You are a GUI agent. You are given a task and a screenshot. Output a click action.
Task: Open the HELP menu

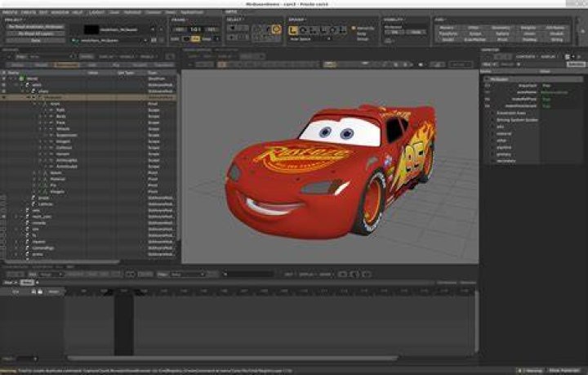(78, 12)
